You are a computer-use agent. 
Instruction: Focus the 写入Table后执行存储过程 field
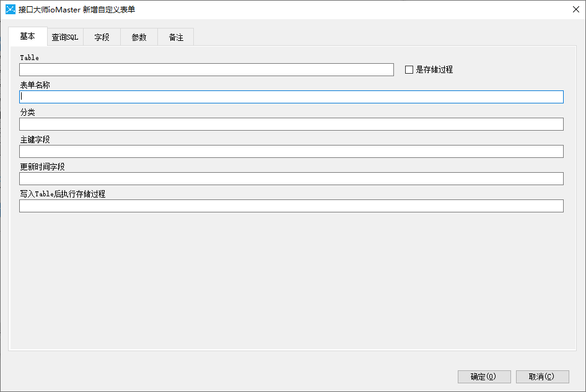click(x=291, y=206)
